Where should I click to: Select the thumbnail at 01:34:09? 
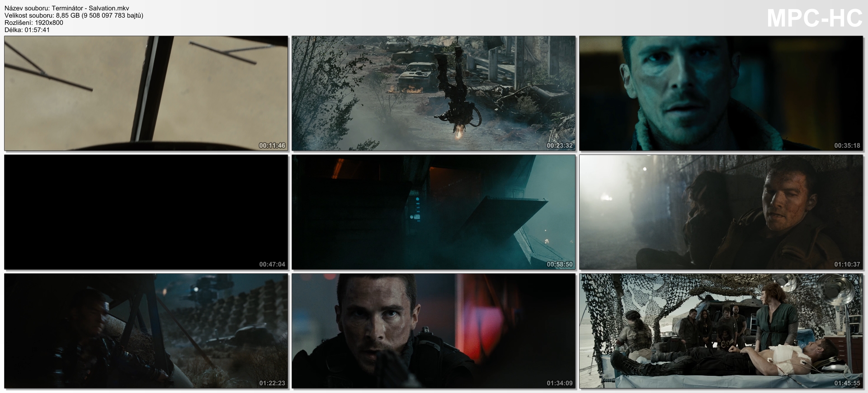coord(434,331)
